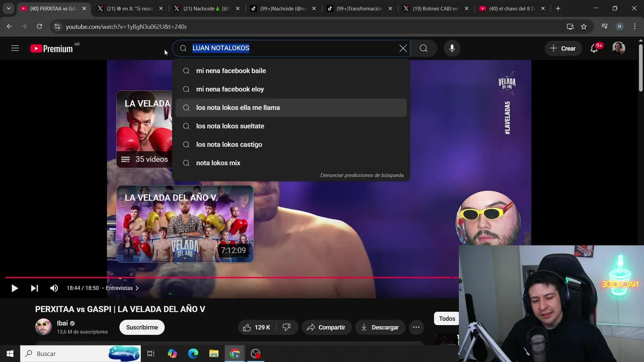Screen dimensions: 644x362
Task: Select suggestion 'nota lokos mix'
Action: [x=291, y=163]
